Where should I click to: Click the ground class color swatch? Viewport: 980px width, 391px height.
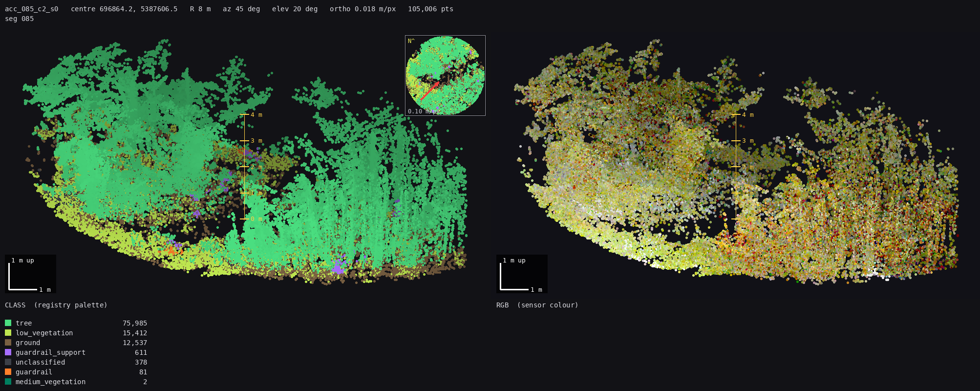coord(8,343)
